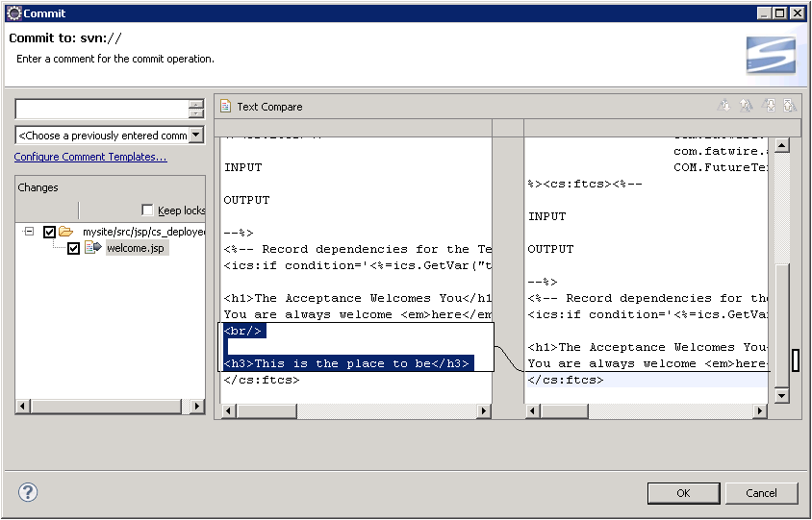Click the Subversive logo image
The width and height of the screenshot is (812, 520).
(x=771, y=55)
